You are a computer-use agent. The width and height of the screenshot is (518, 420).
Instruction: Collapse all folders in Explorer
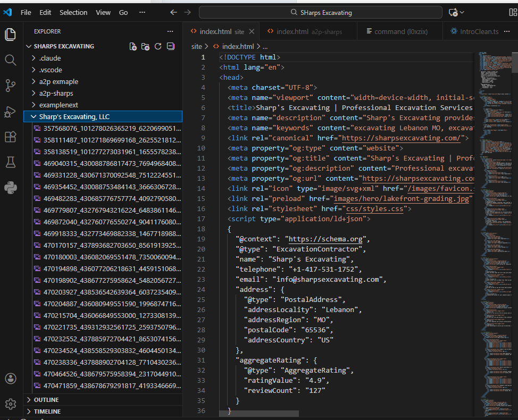(170, 47)
